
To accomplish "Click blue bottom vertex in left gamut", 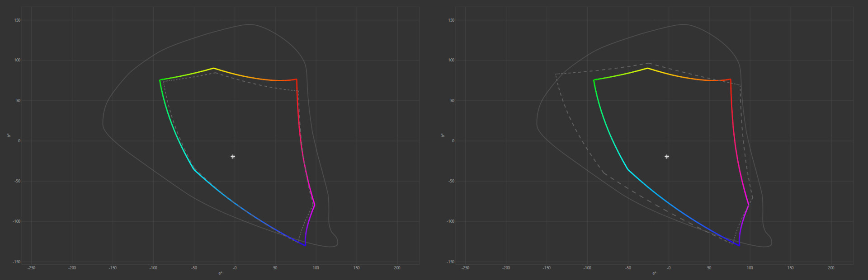I will click(306, 246).
